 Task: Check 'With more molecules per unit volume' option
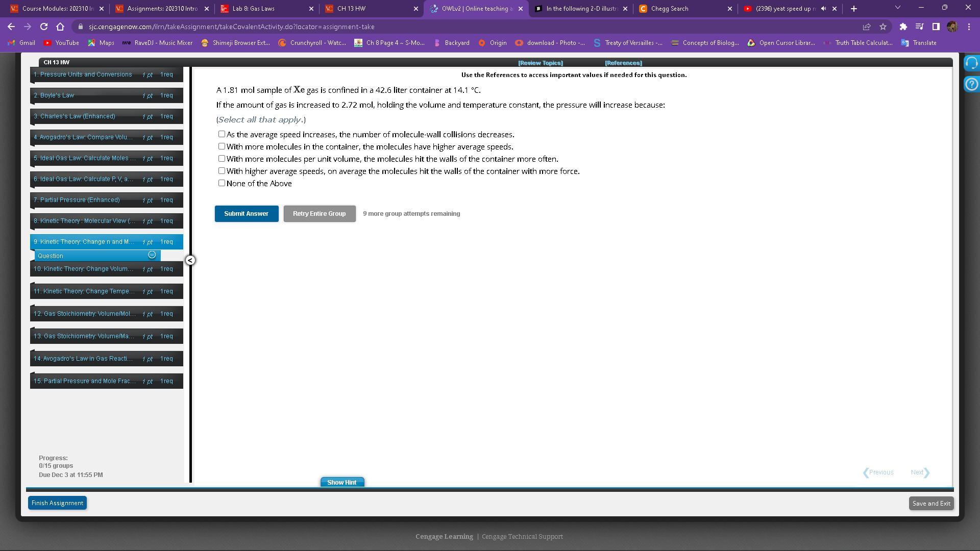[x=222, y=159]
